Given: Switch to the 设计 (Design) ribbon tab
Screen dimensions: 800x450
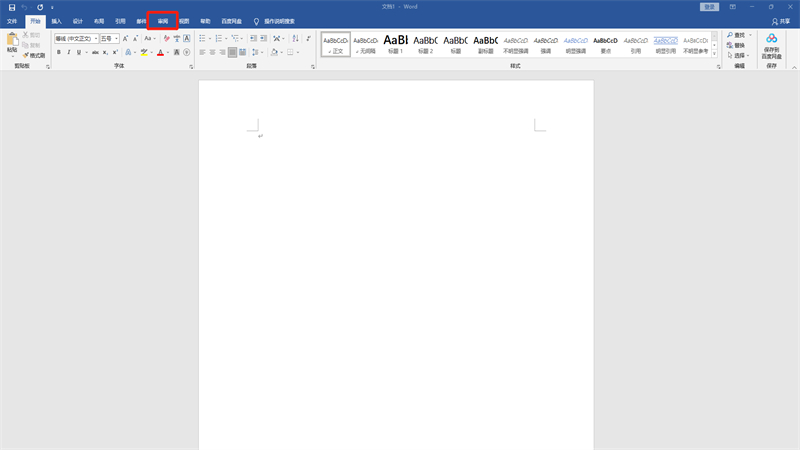Looking at the screenshot, I should pos(78,21).
